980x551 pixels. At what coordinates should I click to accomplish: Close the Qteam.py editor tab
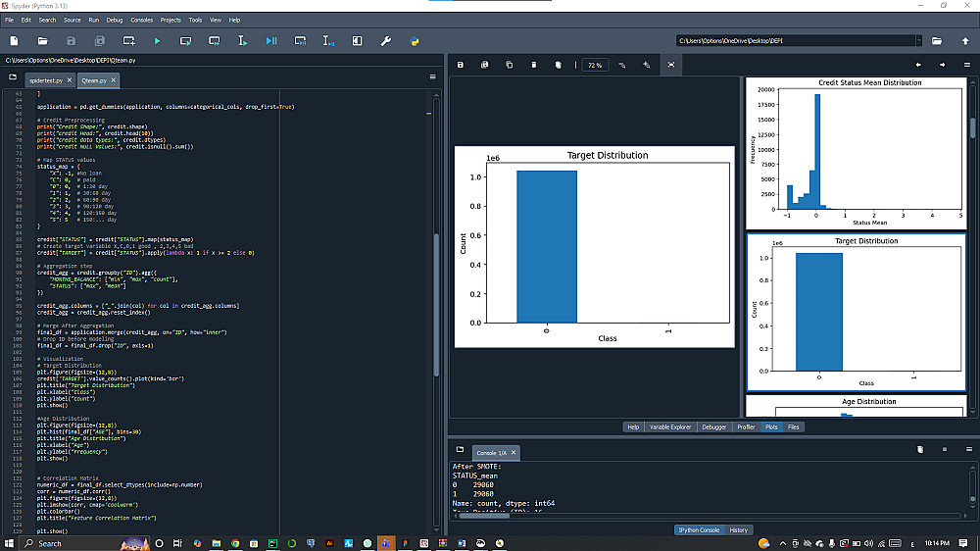[113, 80]
